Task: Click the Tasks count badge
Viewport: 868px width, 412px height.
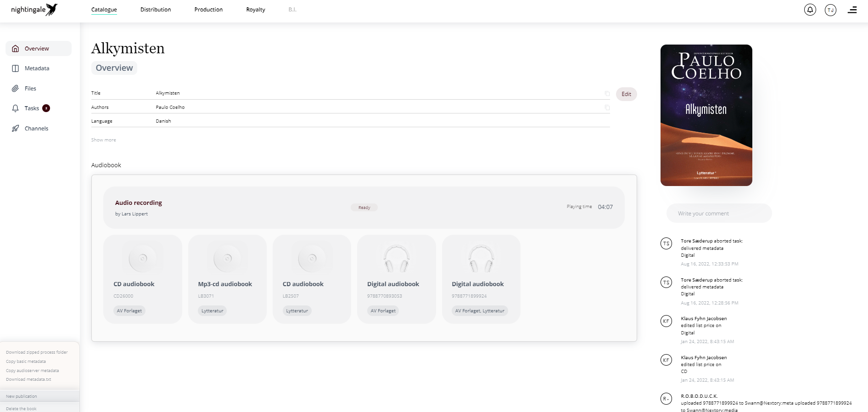Action: click(46, 108)
